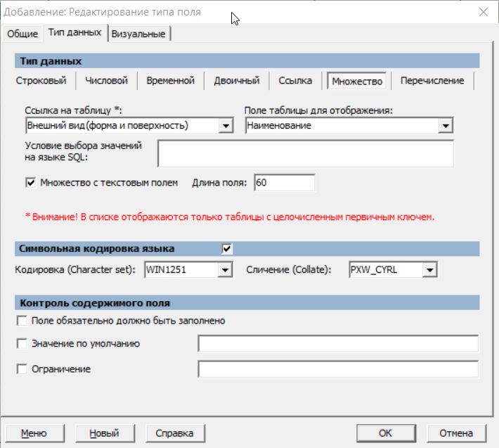
Task: Toggle the Символьная кодировка языка checkbox
Action: 227,249
